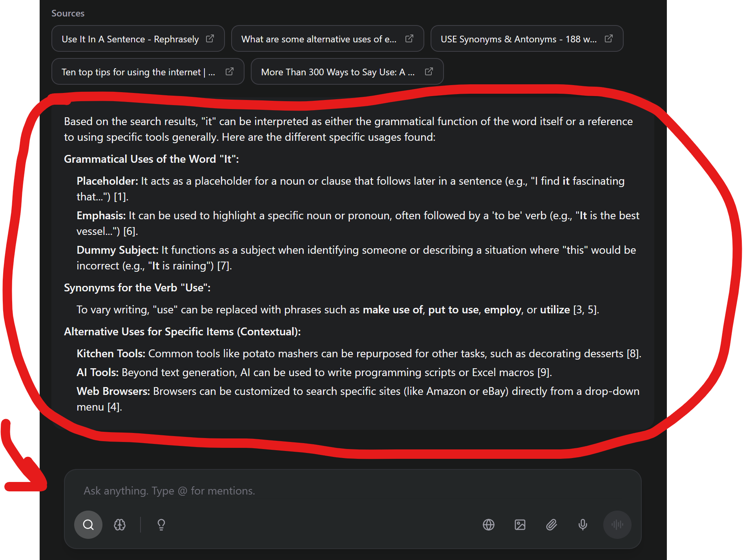This screenshot has height=560, width=743.
Task: Open the globe web search options
Action: [489, 525]
